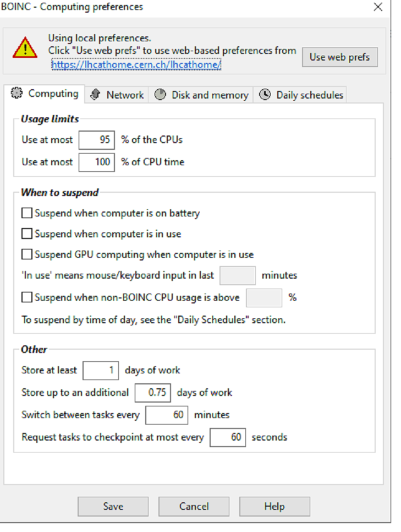Click the Disk and memory disk icon
This screenshot has height=532, width=401.
pyautogui.click(x=160, y=95)
